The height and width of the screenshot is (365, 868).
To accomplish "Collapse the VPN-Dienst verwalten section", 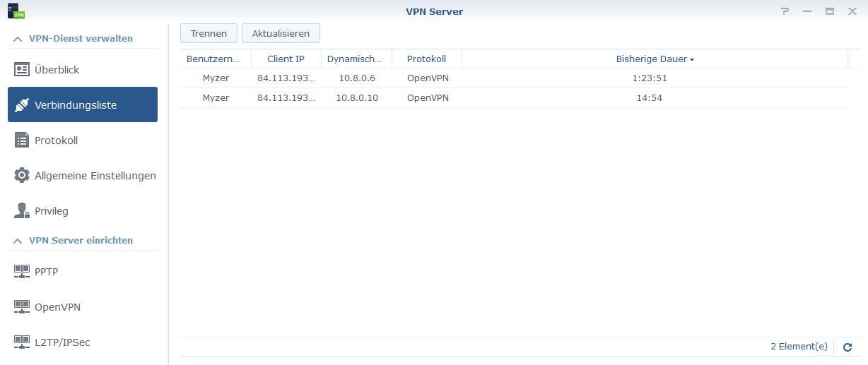I will (18, 39).
